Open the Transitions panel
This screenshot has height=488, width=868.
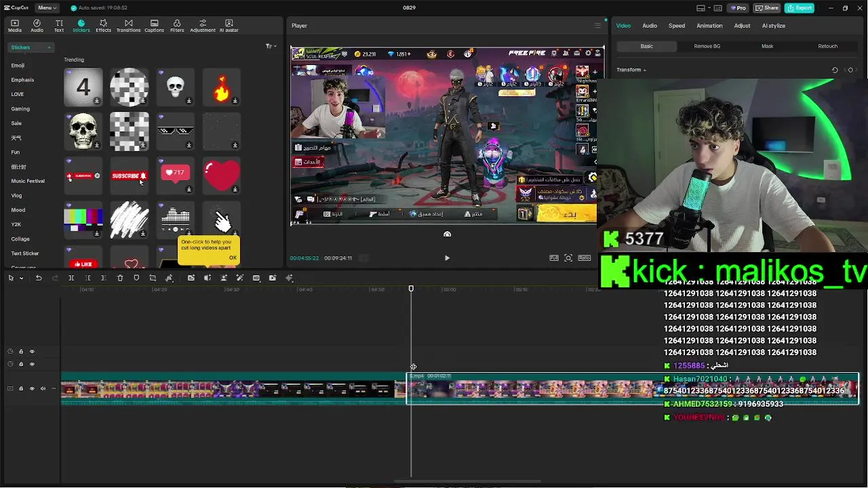point(128,26)
